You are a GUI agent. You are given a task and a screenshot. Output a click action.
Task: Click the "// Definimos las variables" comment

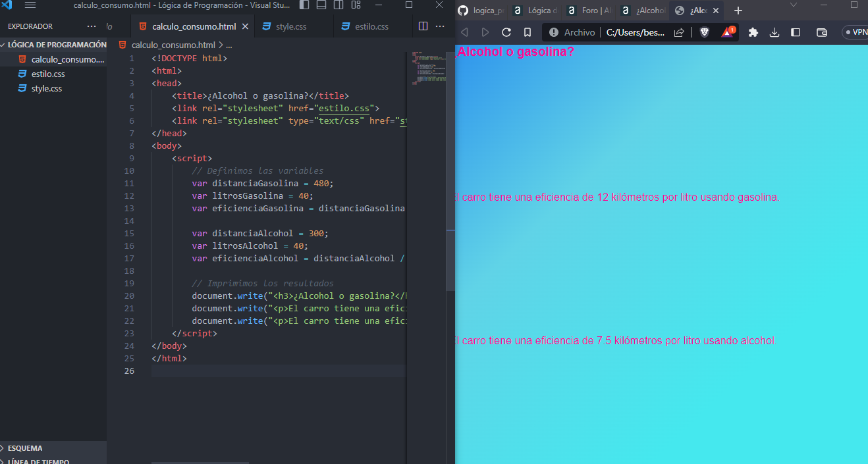click(x=258, y=170)
